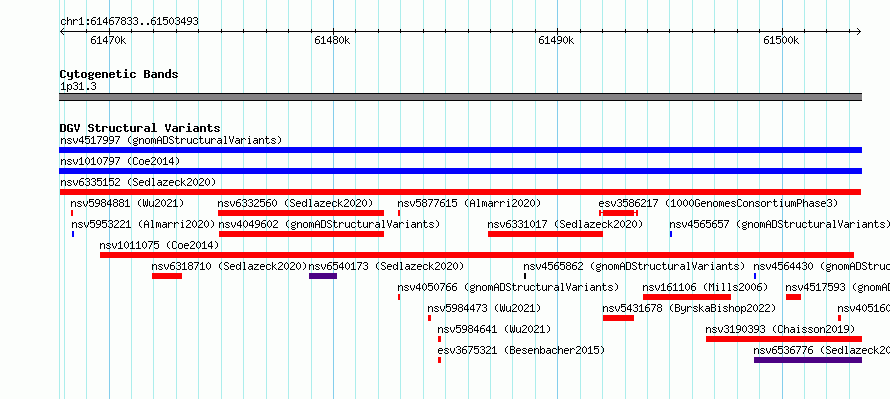Select nsv5877615 (Almarri2020) label
This screenshot has width=890, height=399.
[x=469, y=203]
